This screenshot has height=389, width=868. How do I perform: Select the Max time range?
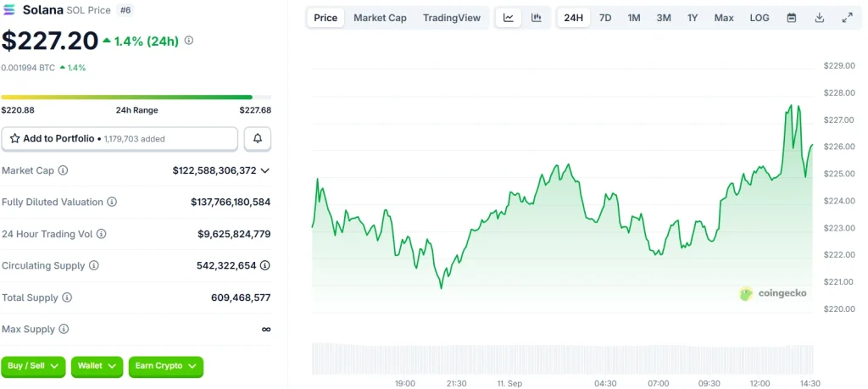click(724, 18)
